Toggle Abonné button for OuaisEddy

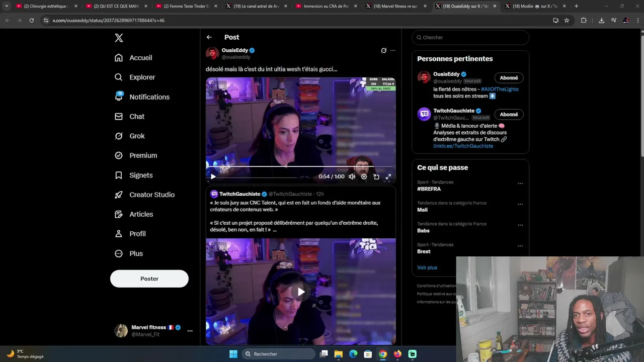(509, 78)
